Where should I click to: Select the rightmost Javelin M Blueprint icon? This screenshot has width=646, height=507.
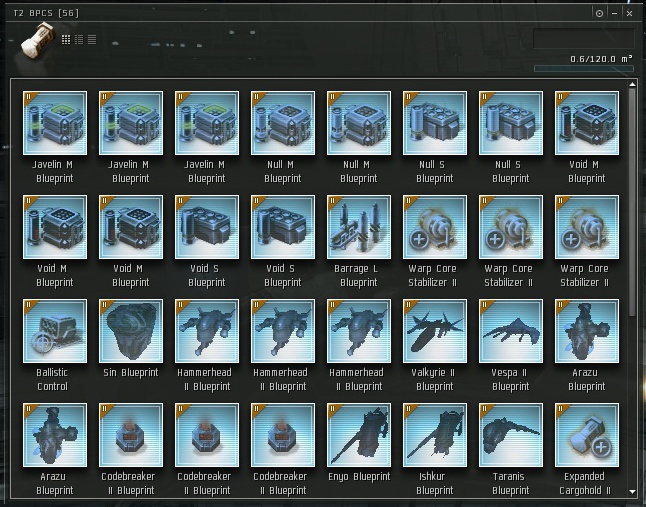pos(207,123)
